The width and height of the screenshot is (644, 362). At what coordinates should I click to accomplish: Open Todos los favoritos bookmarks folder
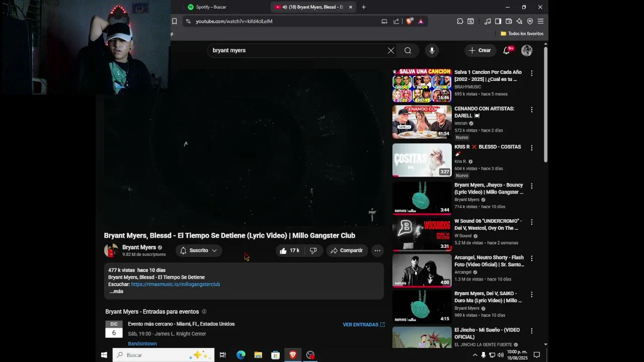(x=522, y=34)
